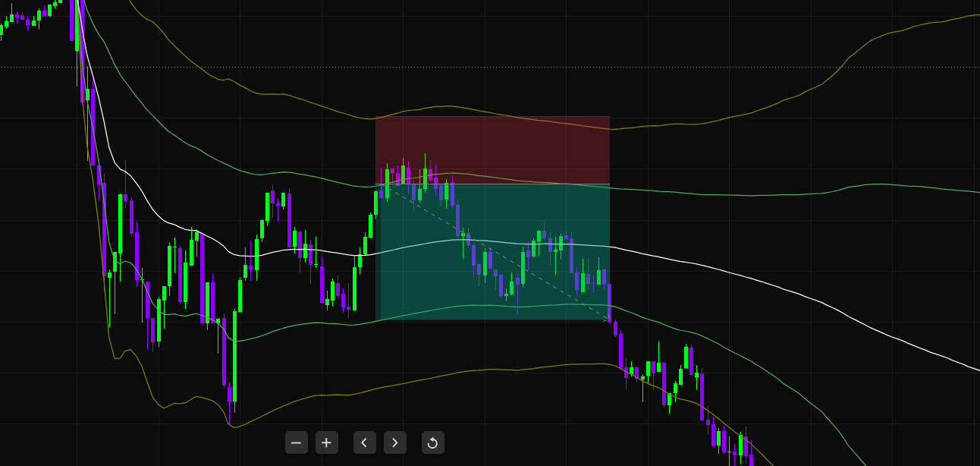Zoom in the chart with plus button

pyautogui.click(x=327, y=442)
